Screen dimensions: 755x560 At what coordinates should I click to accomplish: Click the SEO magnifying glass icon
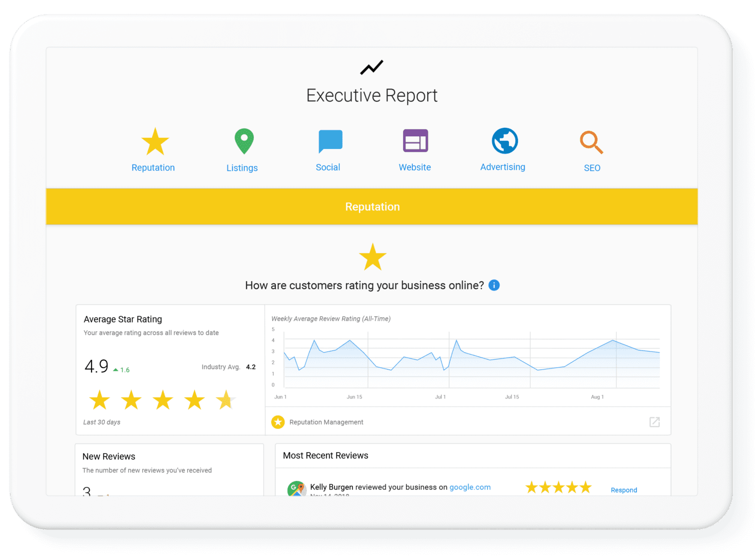(591, 142)
